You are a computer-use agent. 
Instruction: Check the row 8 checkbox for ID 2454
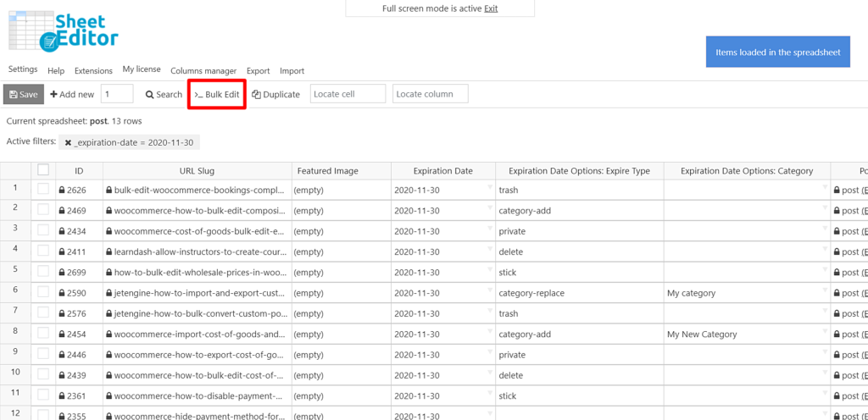click(43, 333)
